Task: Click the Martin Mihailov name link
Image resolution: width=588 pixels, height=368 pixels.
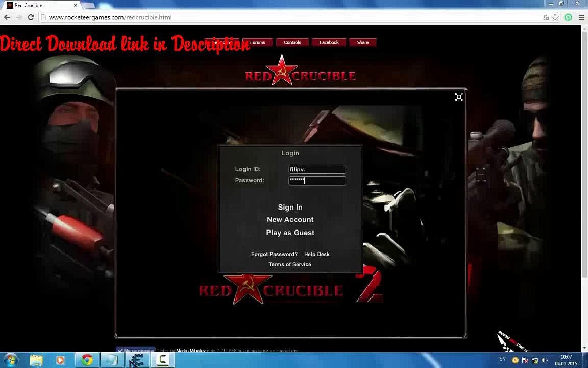Action: pos(191,350)
